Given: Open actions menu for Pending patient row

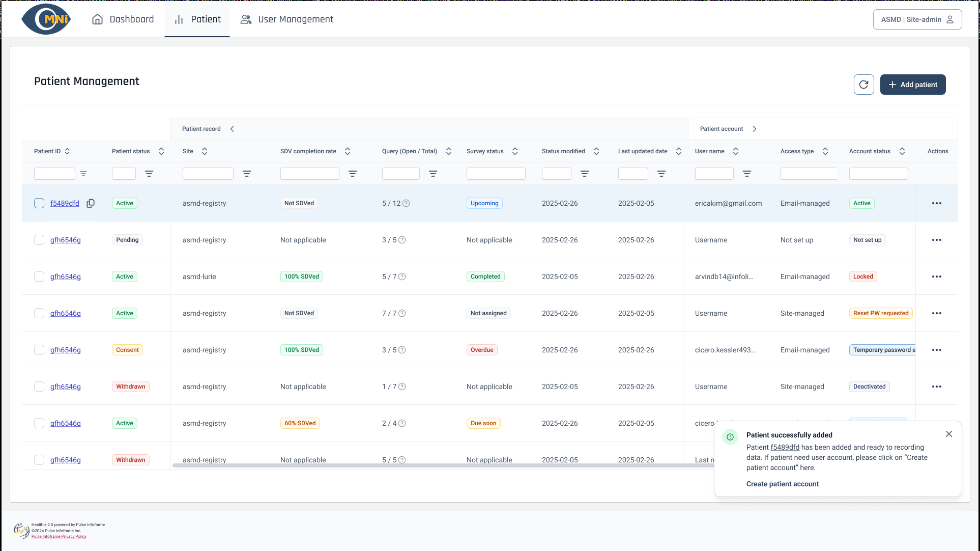Looking at the screenshot, I should pyautogui.click(x=937, y=240).
